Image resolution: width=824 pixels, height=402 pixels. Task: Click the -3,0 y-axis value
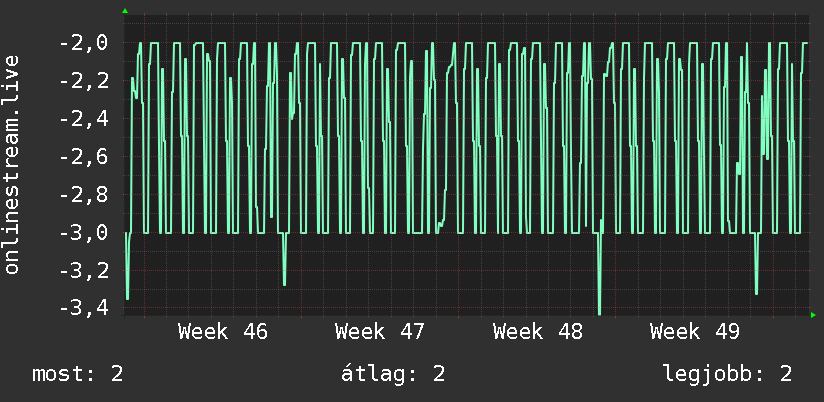point(84,232)
